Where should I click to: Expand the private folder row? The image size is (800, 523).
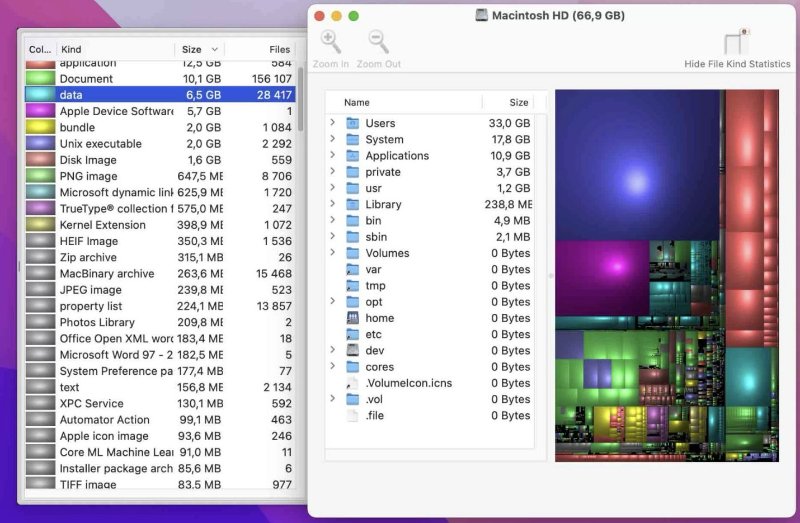(x=333, y=171)
